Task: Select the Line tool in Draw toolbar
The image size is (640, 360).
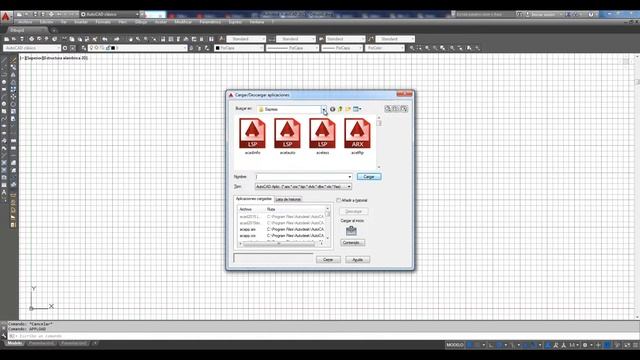Action: tap(4, 60)
